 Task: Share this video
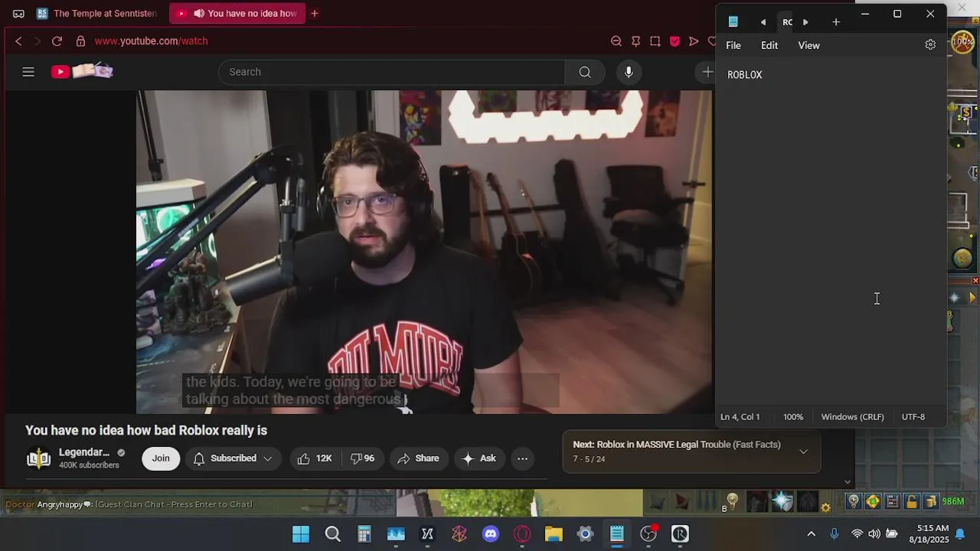418,458
